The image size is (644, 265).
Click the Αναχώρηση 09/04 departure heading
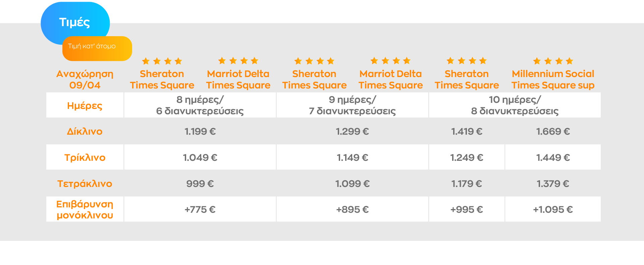(x=85, y=79)
